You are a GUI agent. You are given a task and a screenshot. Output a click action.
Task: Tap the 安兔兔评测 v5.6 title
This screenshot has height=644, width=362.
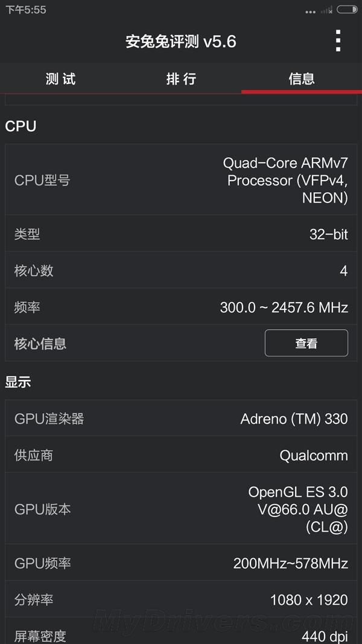click(x=181, y=41)
